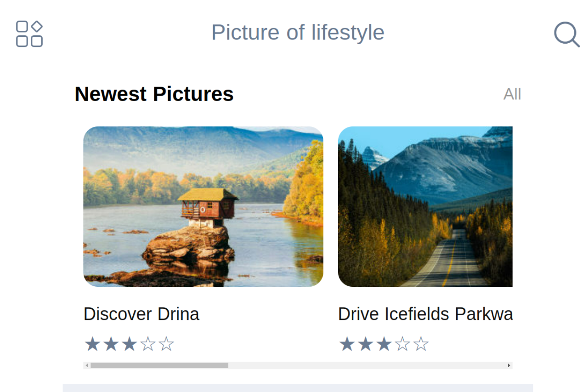Select the second star for Icefields Parkway

click(x=365, y=344)
